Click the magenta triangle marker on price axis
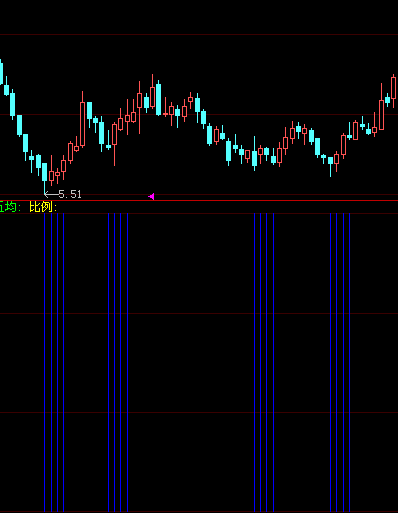 (151, 197)
